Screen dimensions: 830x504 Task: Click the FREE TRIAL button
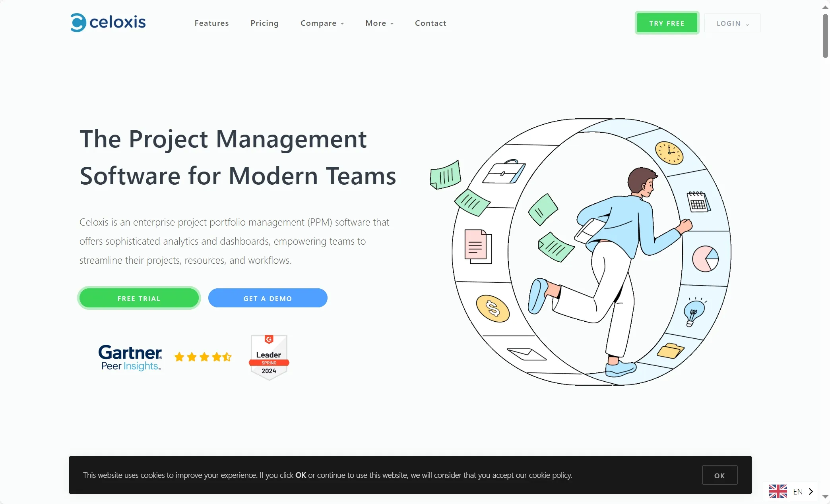pyautogui.click(x=139, y=299)
